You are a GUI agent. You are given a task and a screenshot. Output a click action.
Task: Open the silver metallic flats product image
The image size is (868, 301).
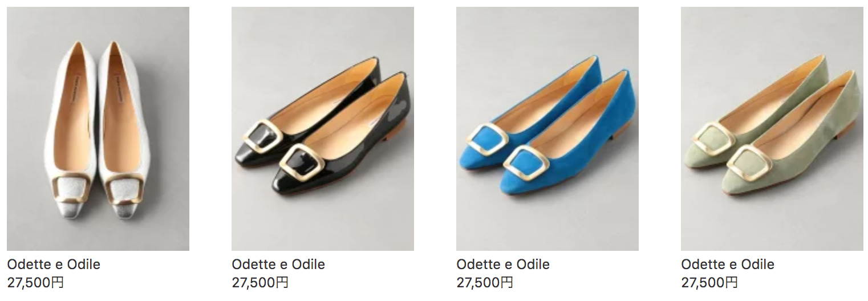tap(98, 129)
